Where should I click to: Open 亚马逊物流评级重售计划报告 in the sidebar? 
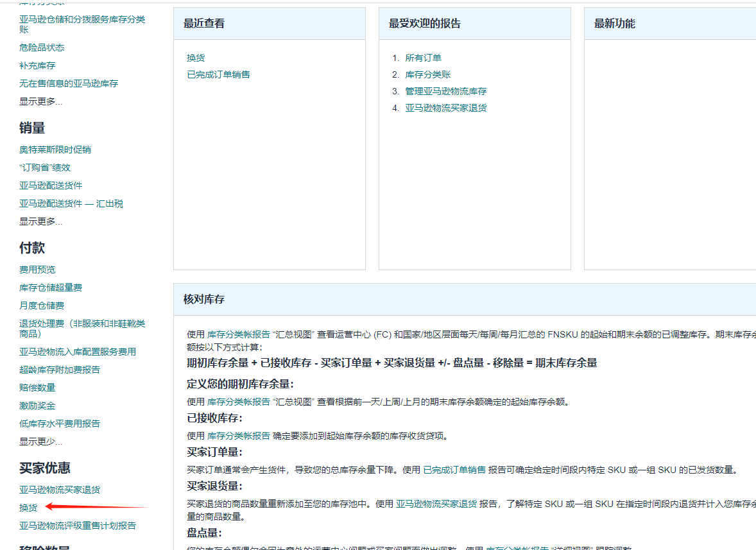tap(78, 526)
